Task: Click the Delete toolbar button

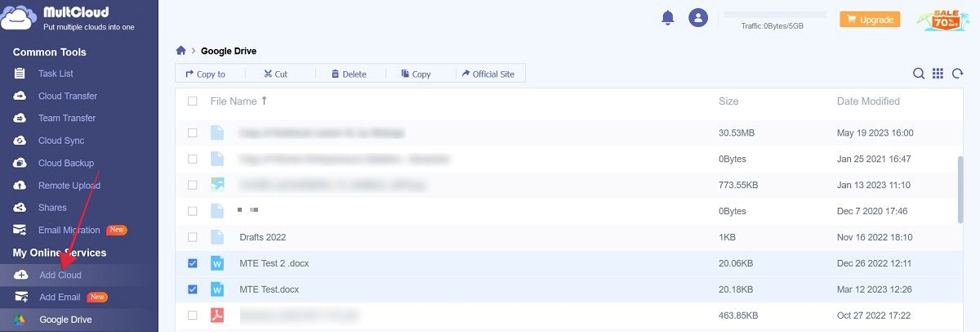Action: (x=348, y=74)
